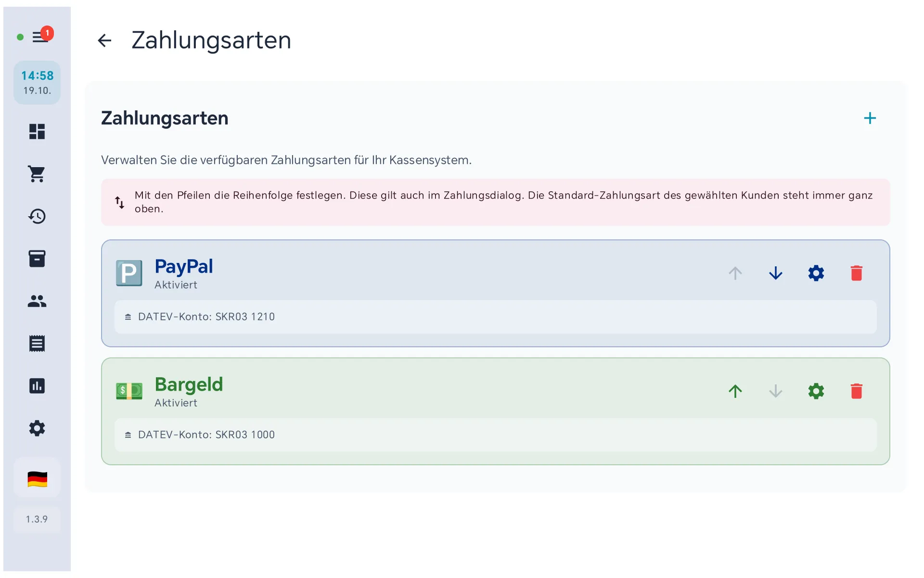Click the Zahlungsarten section heading
This screenshot has height=578, width=924.
(x=165, y=118)
